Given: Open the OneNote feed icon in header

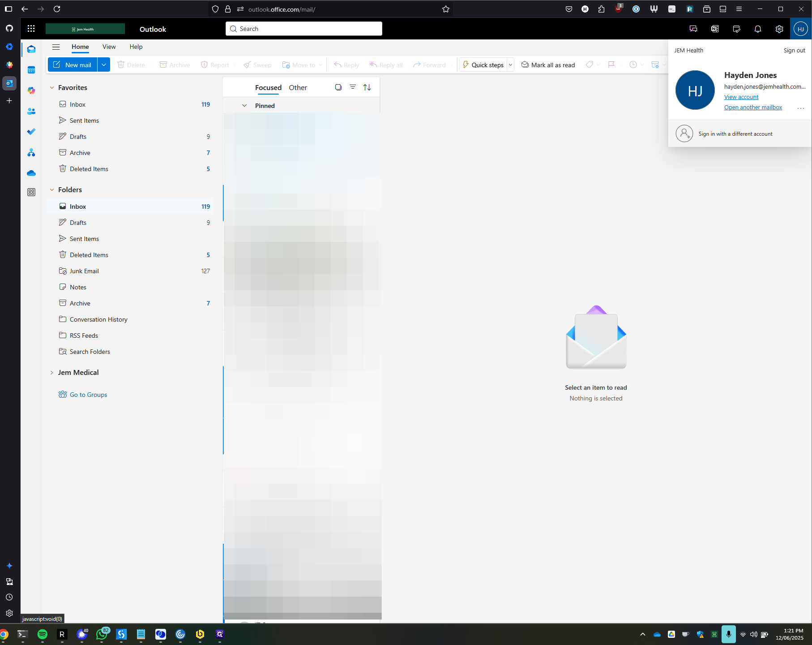Looking at the screenshot, I should pos(715,29).
